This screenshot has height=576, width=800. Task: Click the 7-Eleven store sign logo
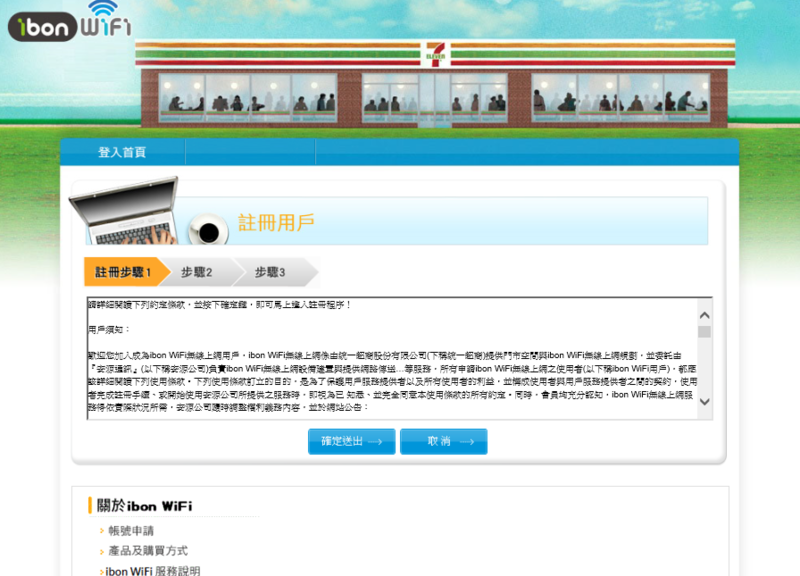pos(436,55)
